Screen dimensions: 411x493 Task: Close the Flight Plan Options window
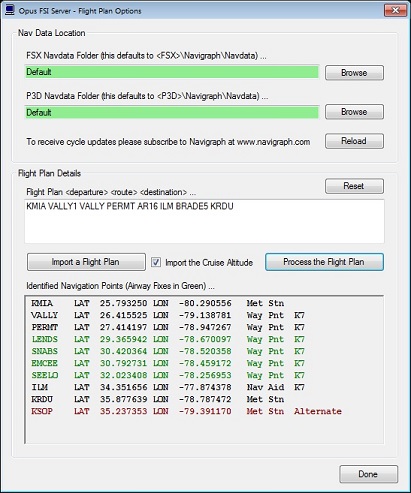395,10
